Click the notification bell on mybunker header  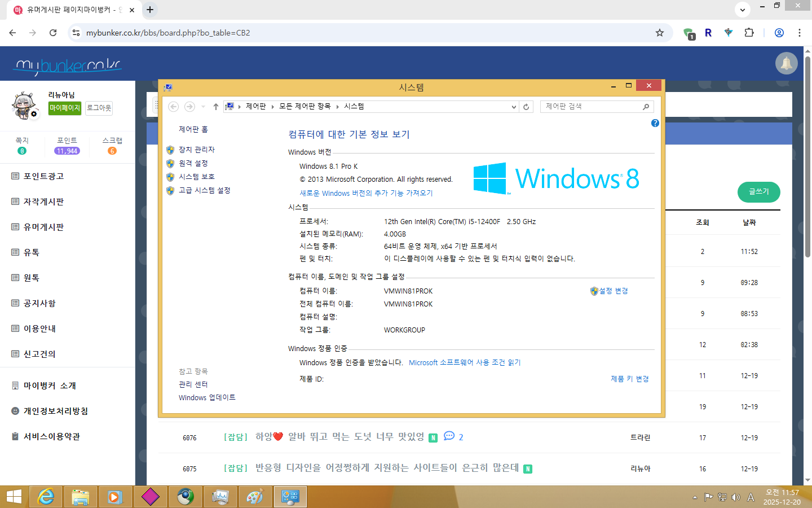pos(786,63)
